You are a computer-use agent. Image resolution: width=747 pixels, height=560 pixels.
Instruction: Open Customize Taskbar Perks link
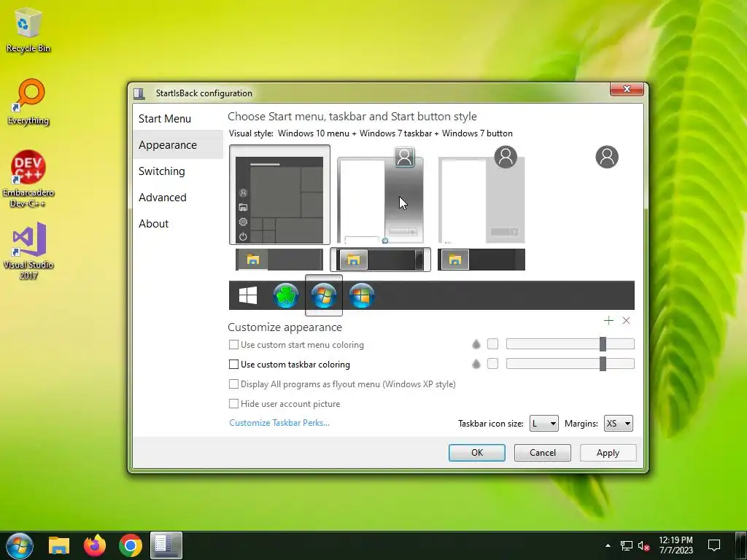279,423
